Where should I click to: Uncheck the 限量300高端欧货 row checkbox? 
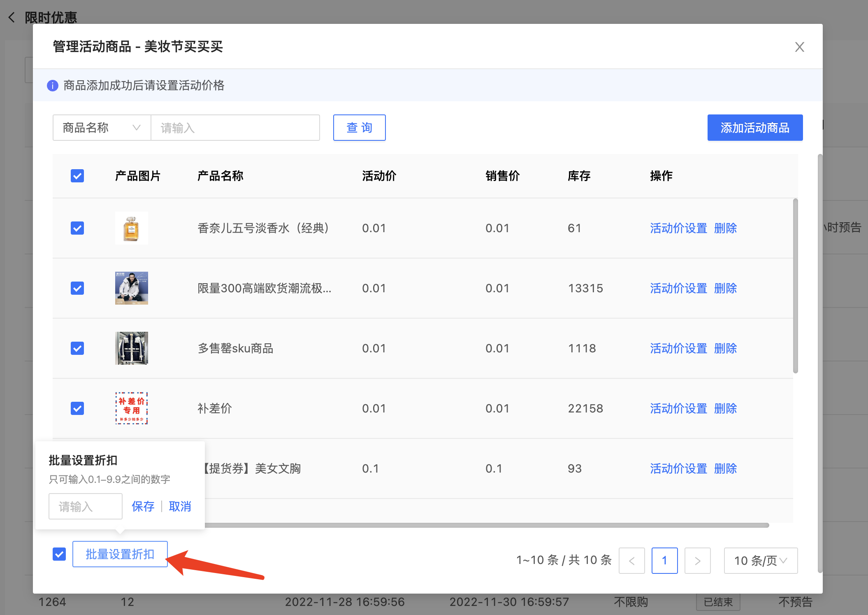coord(77,288)
